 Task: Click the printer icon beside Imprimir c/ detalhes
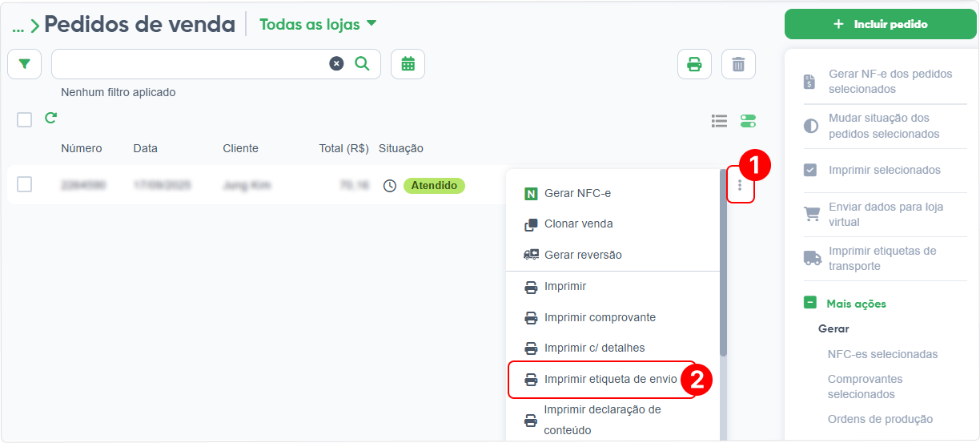click(531, 348)
